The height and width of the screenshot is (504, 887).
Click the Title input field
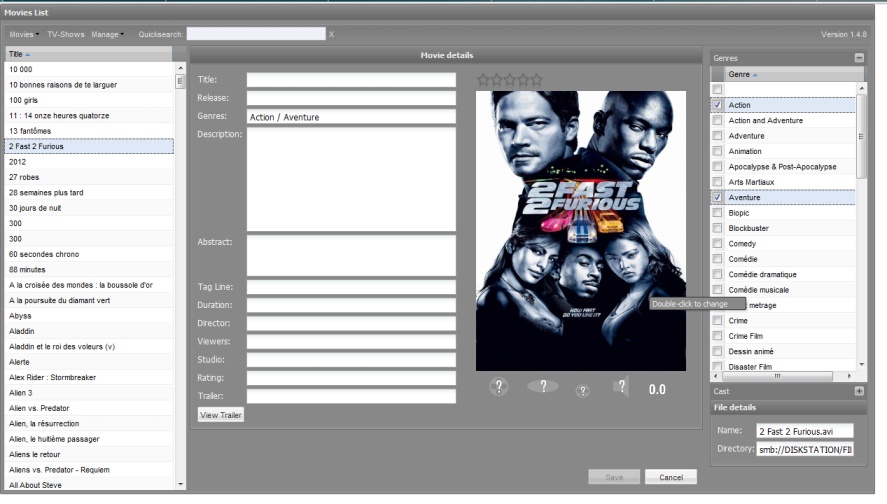(x=351, y=80)
